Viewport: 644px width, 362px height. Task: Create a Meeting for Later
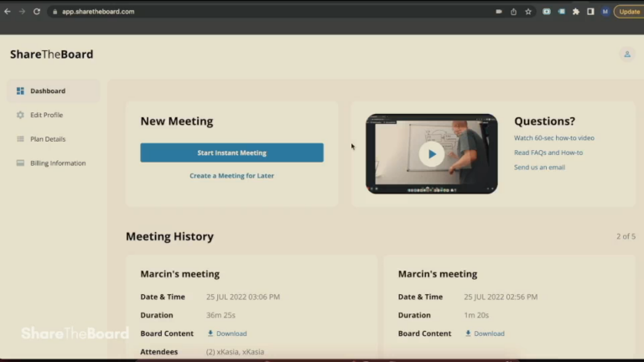click(231, 176)
